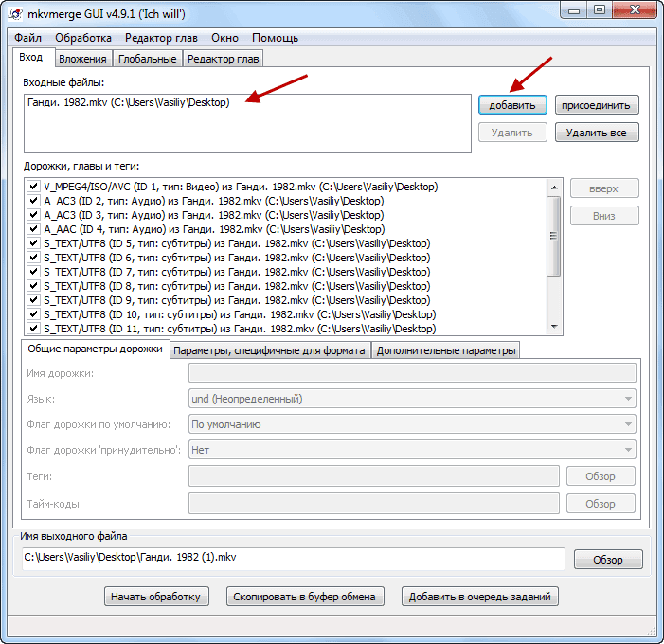664x644 pixels.
Task: Click the добавить button
Action: pos(512,105)
